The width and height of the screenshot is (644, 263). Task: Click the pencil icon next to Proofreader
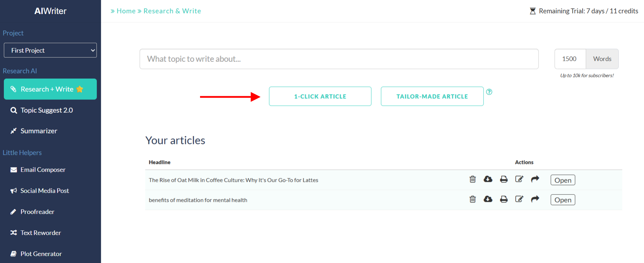pos(13,212)
